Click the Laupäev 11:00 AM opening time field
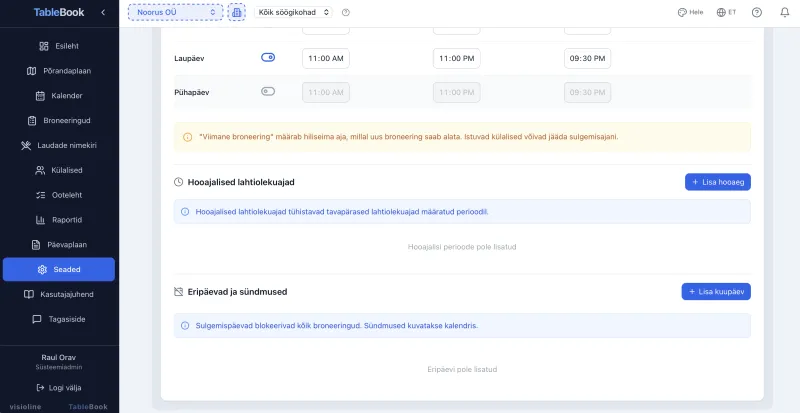This screenshot has width=800, height=413. (325, 58)
